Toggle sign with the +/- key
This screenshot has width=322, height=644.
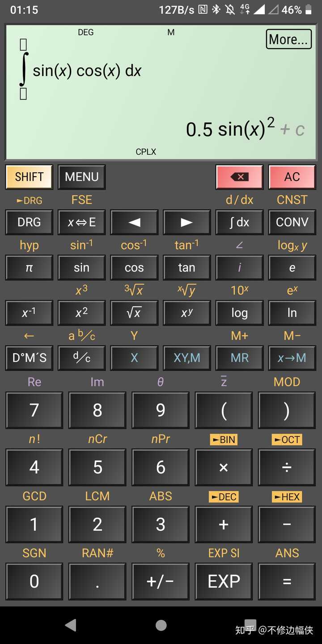click(x=161, y=581)
